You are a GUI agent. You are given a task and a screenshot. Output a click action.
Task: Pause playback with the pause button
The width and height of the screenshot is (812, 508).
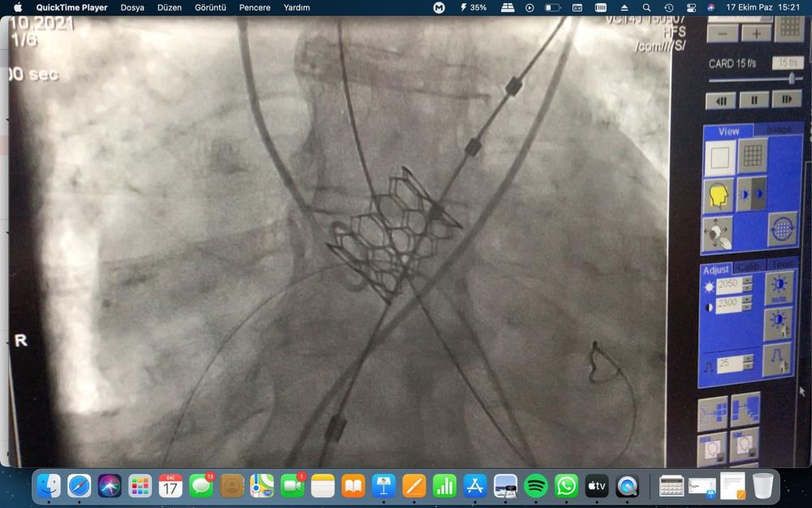pyautogui.click(x=754, y=100)
